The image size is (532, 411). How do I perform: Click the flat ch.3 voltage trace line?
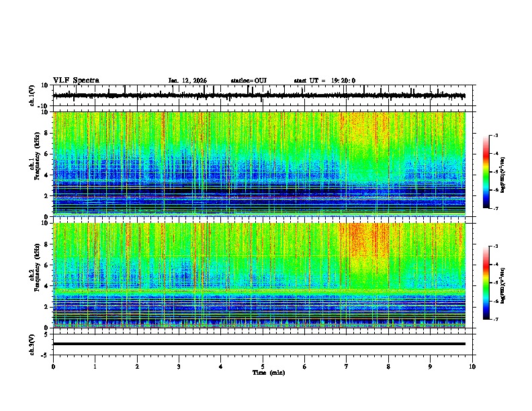(x=259, y=344)
